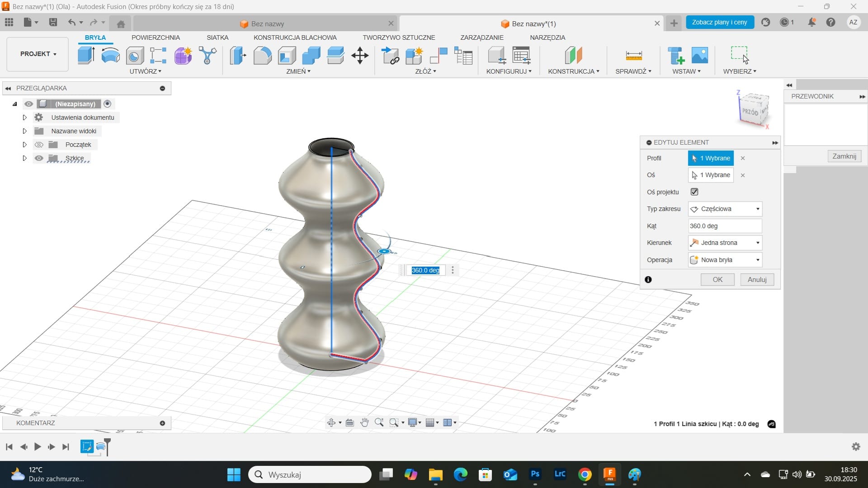Screen dimensions: 868x488
Task: Click the Revolve tool icon
Action: pyautogui.click(x=110, y=56)
